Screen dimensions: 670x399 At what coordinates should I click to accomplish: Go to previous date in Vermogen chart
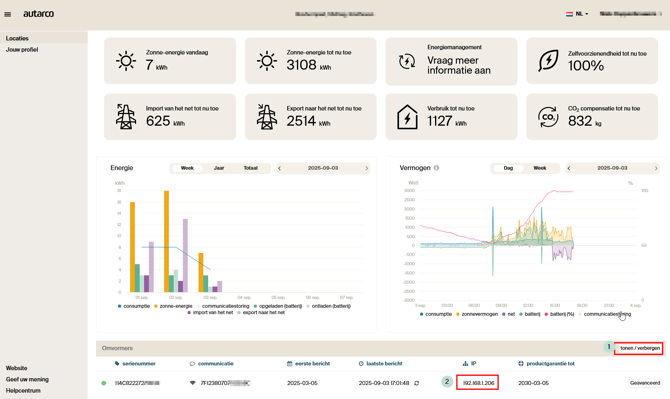click(x=569, y=168)
